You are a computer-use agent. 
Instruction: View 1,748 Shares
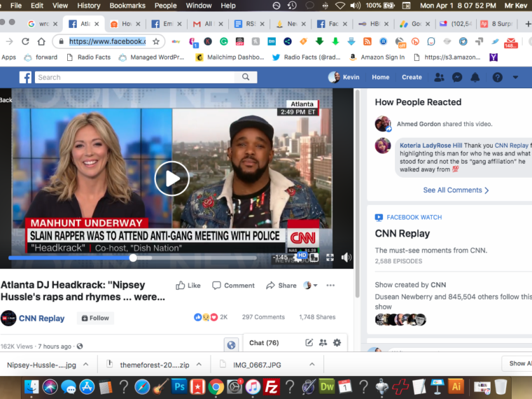coord(317,317)
